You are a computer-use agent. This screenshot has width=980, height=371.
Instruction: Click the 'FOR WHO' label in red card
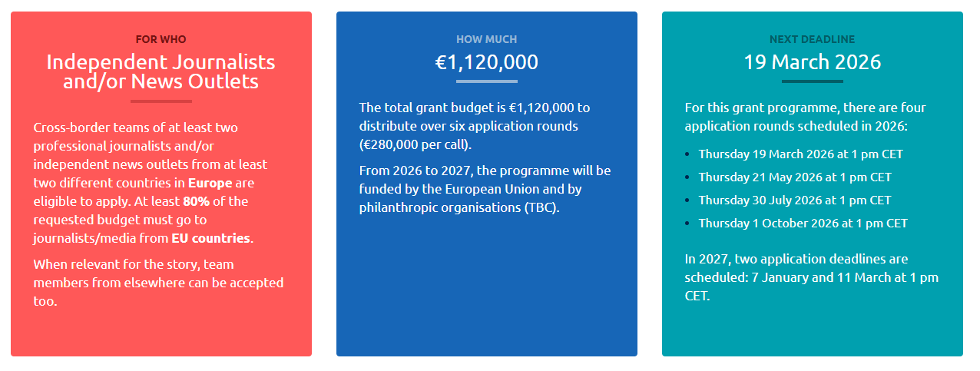[161, 39]
